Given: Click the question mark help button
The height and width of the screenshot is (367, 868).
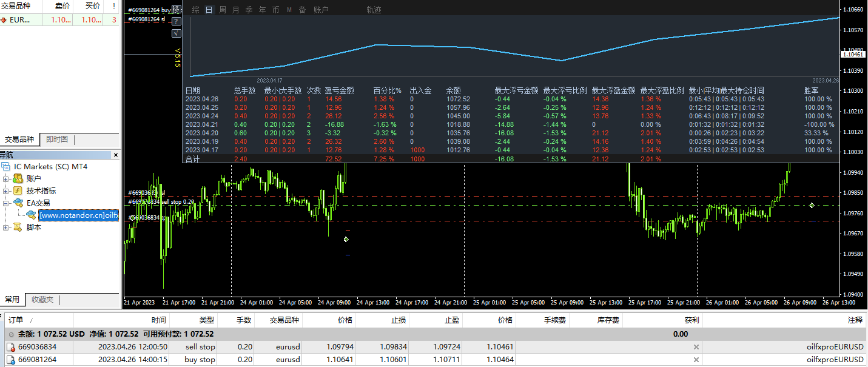Looking at the screenshot, I should [x=177, y=21].
